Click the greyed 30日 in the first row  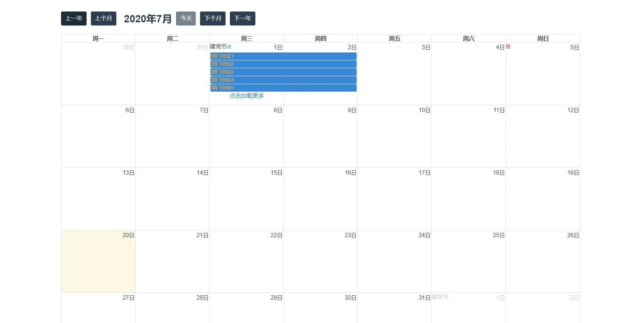pos(202,47)
